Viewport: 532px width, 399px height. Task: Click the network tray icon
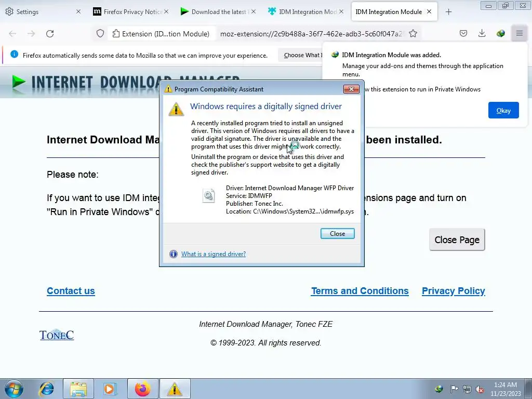467,389
